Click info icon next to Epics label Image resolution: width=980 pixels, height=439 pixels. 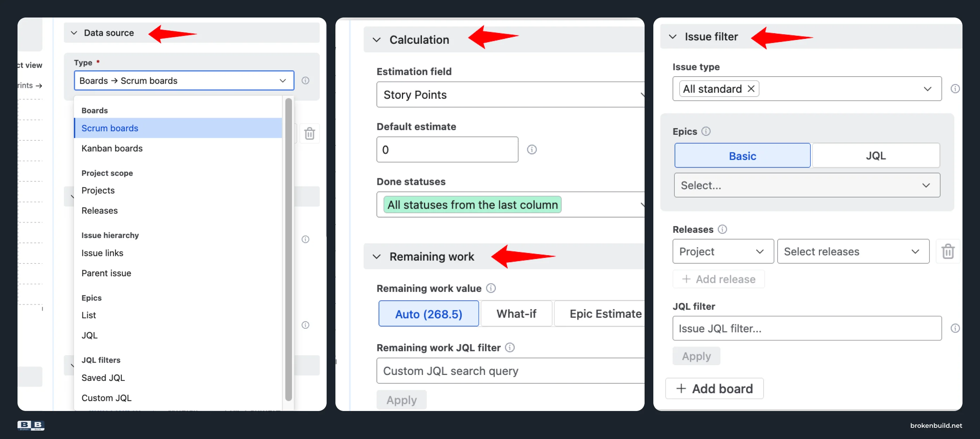pos(706,131)
